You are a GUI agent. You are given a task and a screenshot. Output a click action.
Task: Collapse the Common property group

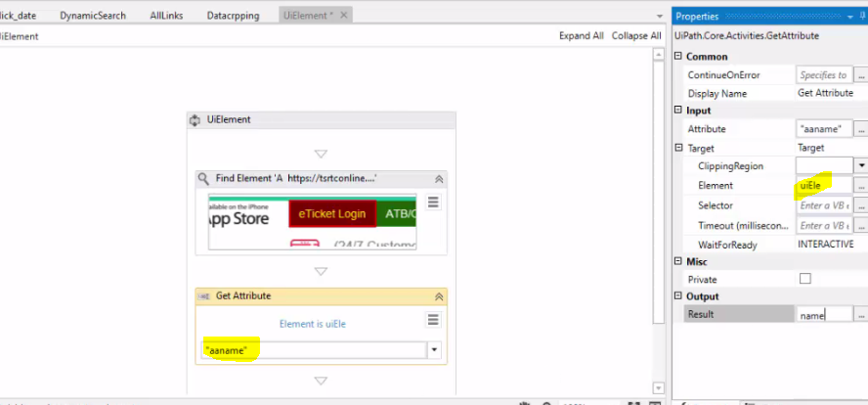point(678,57)
